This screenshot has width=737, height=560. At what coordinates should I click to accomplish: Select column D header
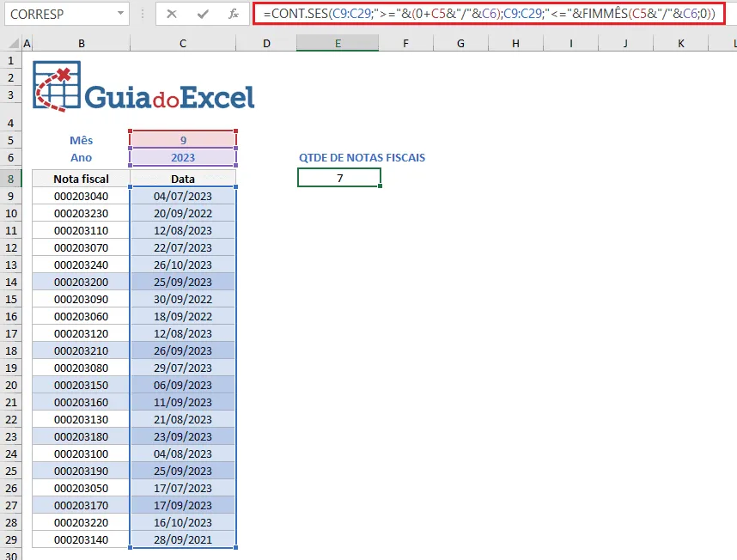266,44
